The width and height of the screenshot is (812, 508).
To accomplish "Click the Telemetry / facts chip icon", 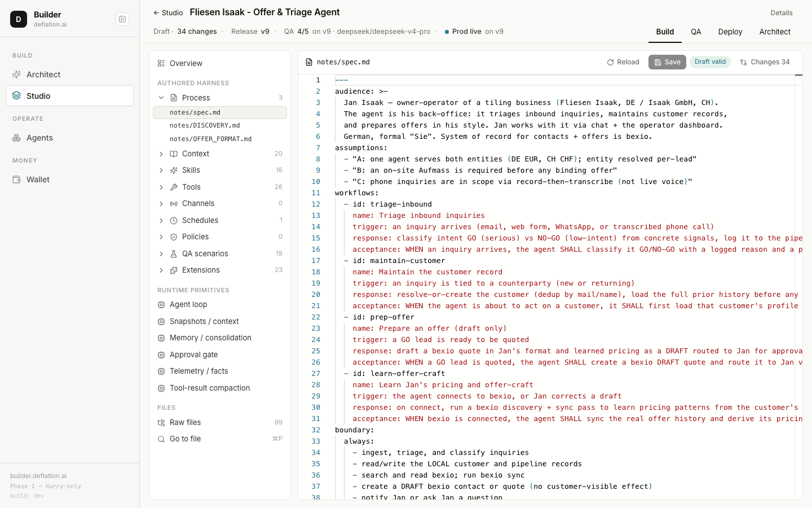I will pyautogui.click(x=161, y=371).
